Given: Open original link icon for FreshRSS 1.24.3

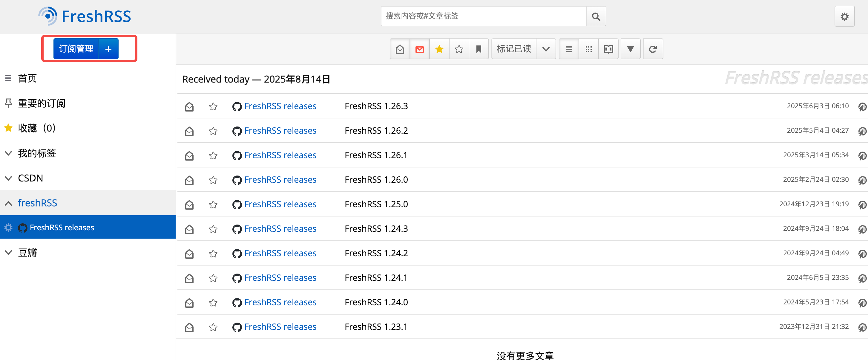Looking at the screenshot, I should tap(862, 229).
